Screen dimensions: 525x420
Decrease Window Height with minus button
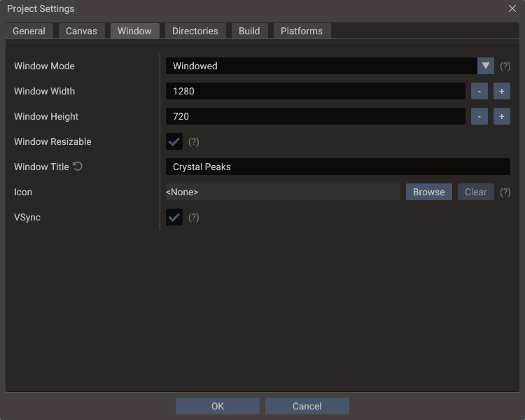click(479, 116)
